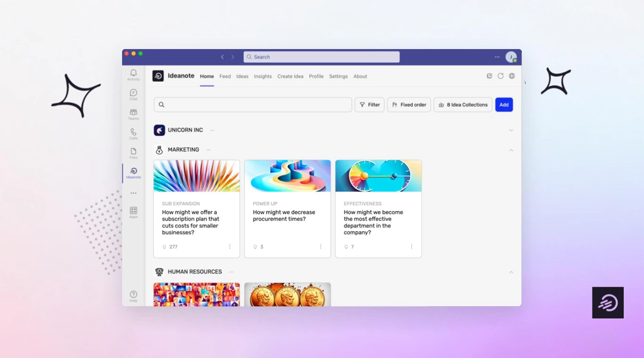The height and width of the screenshot is (358, 644).
Task: Open the Ideas tab
Action: tap(242, 77)
